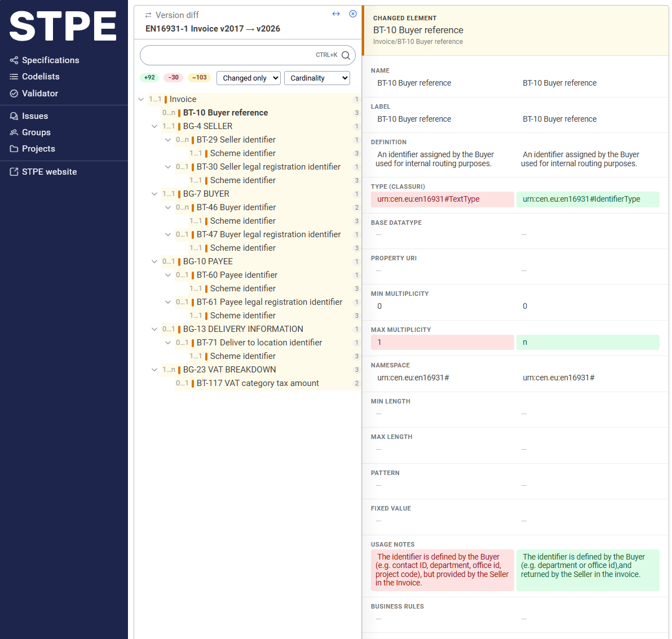This screenshot has width=672, height=639.
Task: Click the search input field
Action: (x=247, y=55)
